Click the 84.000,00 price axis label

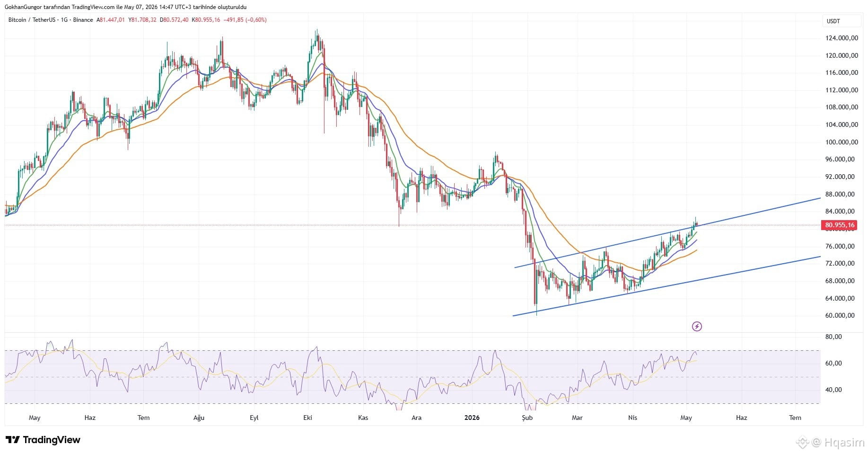click(x=840, y=211)
